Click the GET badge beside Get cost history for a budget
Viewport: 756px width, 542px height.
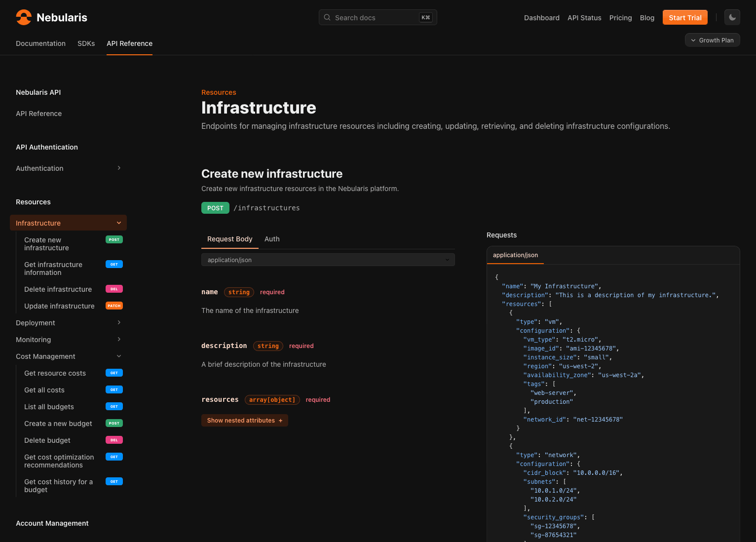coord(114,481)
